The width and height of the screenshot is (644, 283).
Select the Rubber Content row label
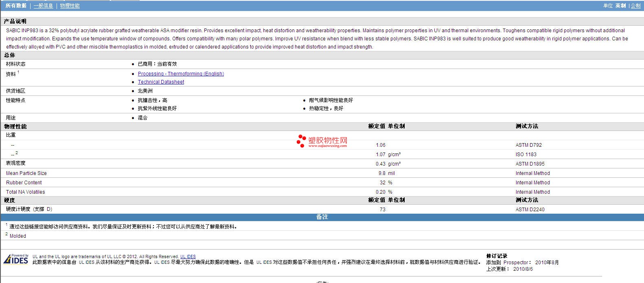click(24, 183)
